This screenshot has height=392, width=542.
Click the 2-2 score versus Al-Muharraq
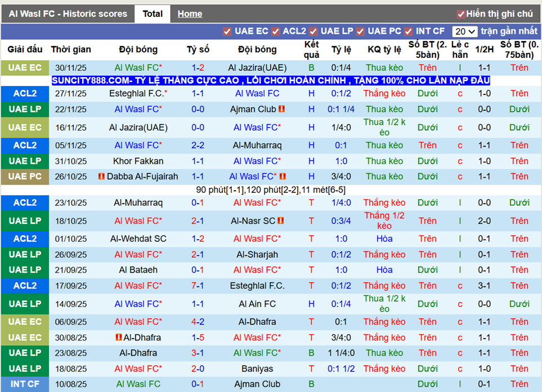198,146
